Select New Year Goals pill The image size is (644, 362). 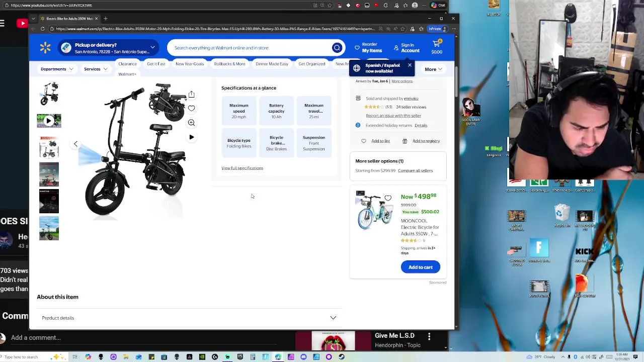(190, 64)
